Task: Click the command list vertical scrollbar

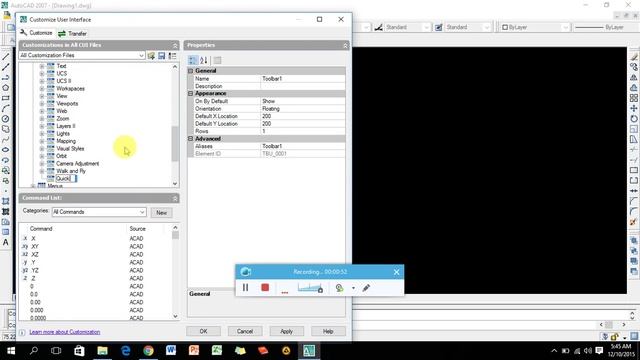Action: coord(175,236)
